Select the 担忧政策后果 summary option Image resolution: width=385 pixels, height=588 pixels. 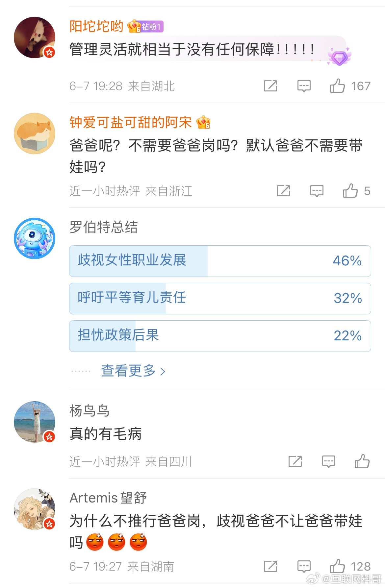[x=220, y=336]
